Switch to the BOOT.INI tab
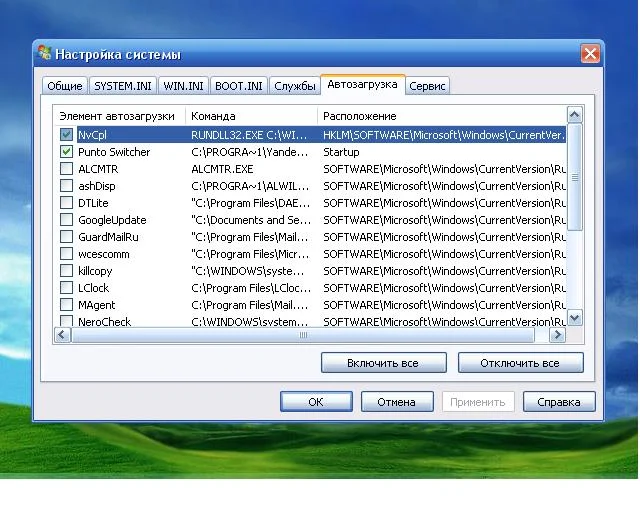The image size is (640, 512). (239, 86)
